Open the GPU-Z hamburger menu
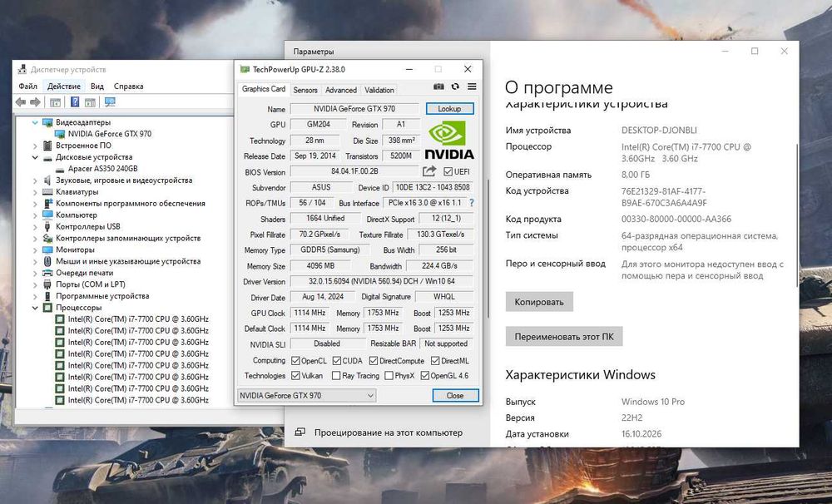Image resolution: width=832 pixels, height=504 pixels. pyautogui.click(x=472, y=86)
